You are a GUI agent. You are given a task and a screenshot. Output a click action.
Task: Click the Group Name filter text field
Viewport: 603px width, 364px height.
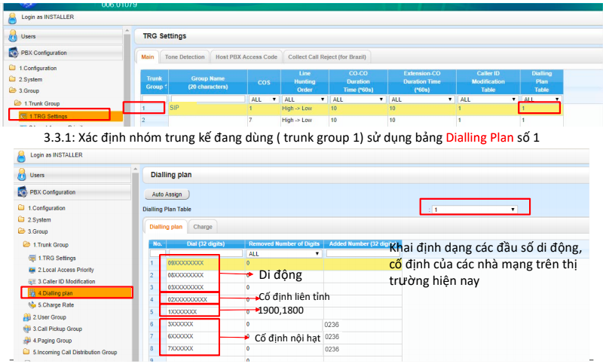click(x=207, y=99)
